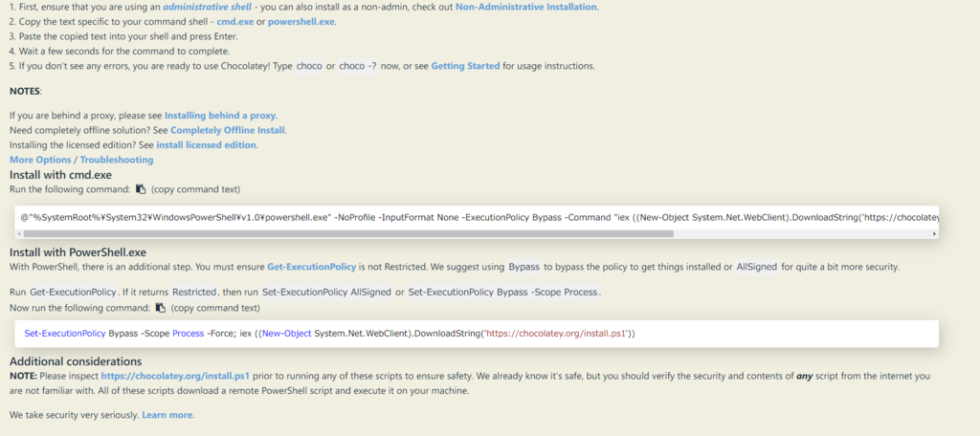Copy the cmd.exe install command text
This screenshot has height=436, width=980.
click(141, 188)
